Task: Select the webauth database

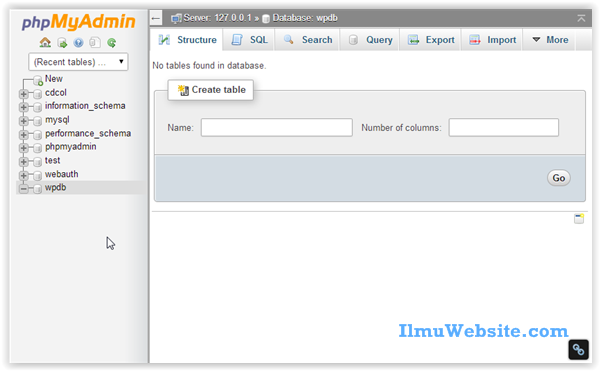Action: tap(62, 174)
